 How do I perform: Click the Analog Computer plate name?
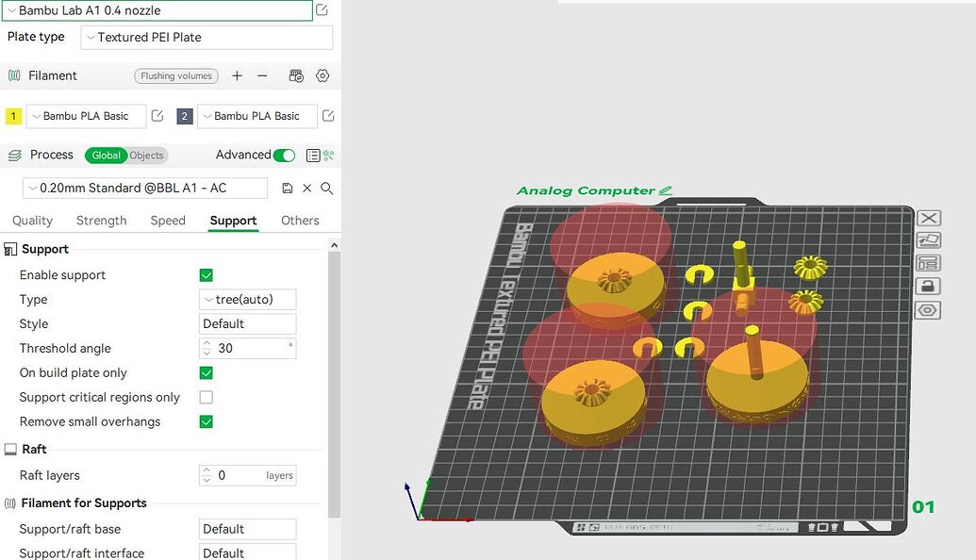pyautogui.click(x=586, y=190)
